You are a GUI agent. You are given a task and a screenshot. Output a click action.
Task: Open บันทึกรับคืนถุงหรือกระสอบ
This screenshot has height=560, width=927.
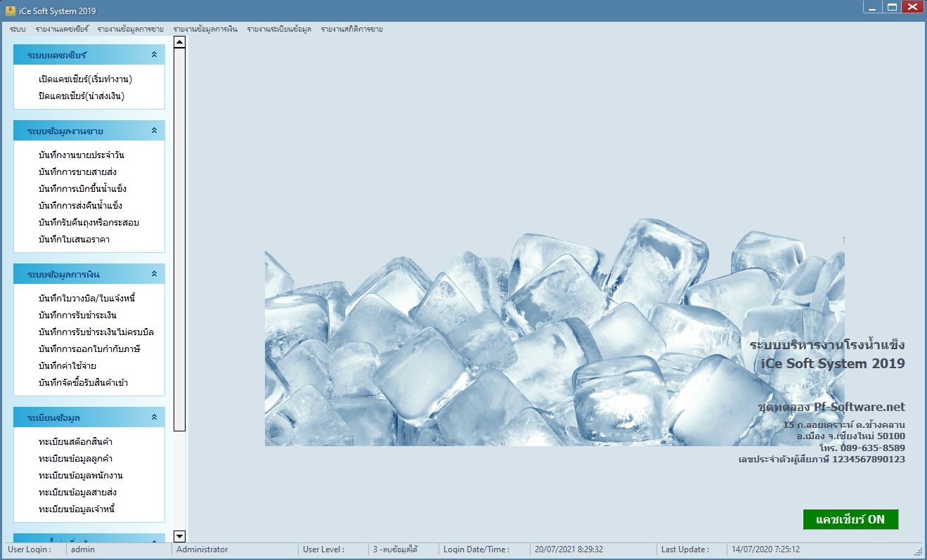tap(89, 223)
